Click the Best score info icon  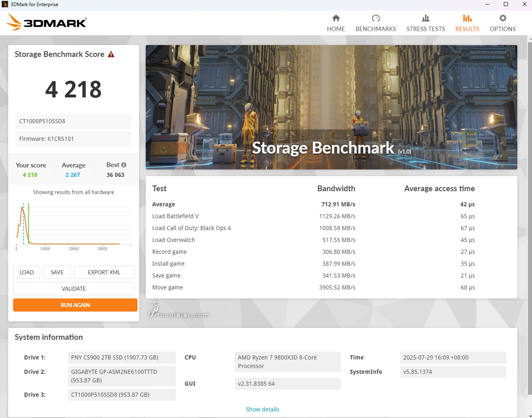point(124,165)
